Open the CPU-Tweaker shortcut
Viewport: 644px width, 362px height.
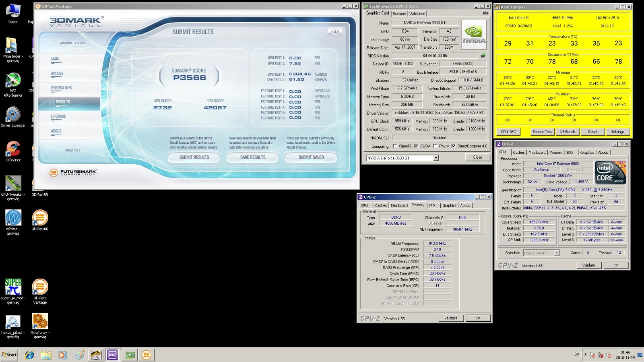coord(13,188)
